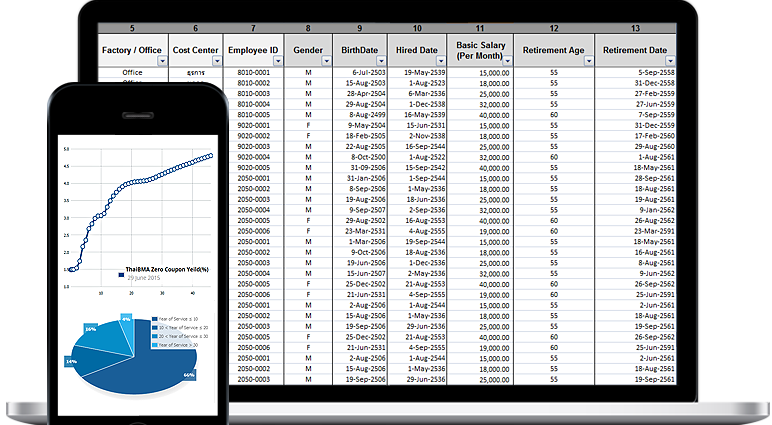The height and width of the screenshot is (425, 772).
Task: Select retirement age 60 for employee 9020-0004
Action: (x=554, y=157)
